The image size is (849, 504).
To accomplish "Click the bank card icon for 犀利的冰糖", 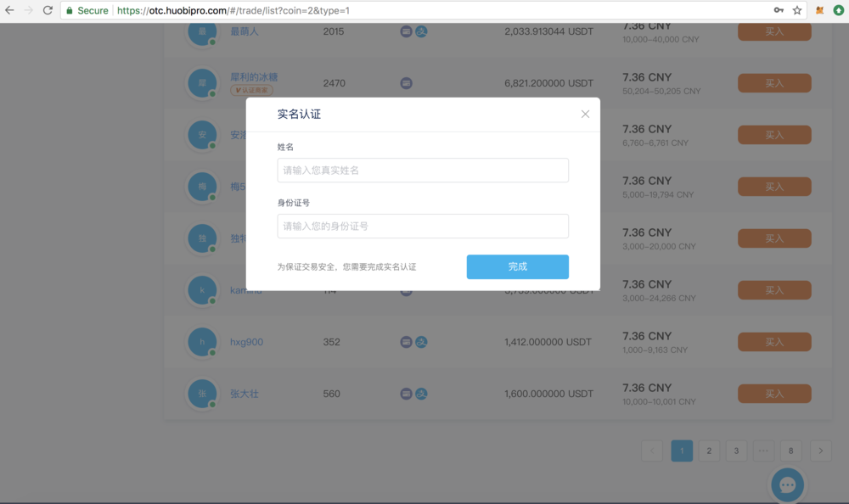I will (x=406, y=82).
